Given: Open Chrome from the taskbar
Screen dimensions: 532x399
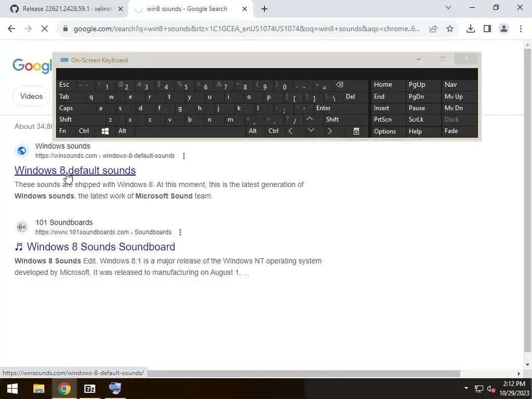Looking at the screenshot, I should pyautogui.click(x=64, y=389).
